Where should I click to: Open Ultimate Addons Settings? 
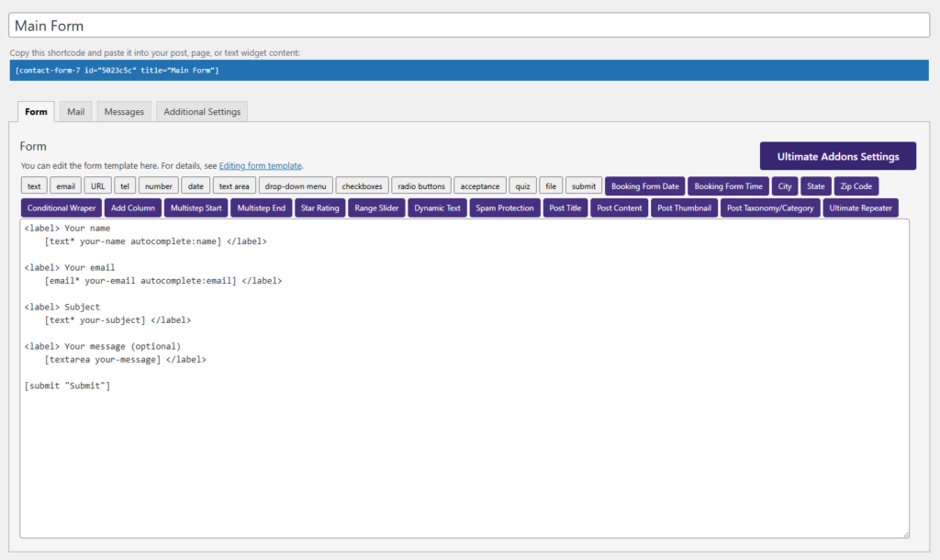[837, 156]
